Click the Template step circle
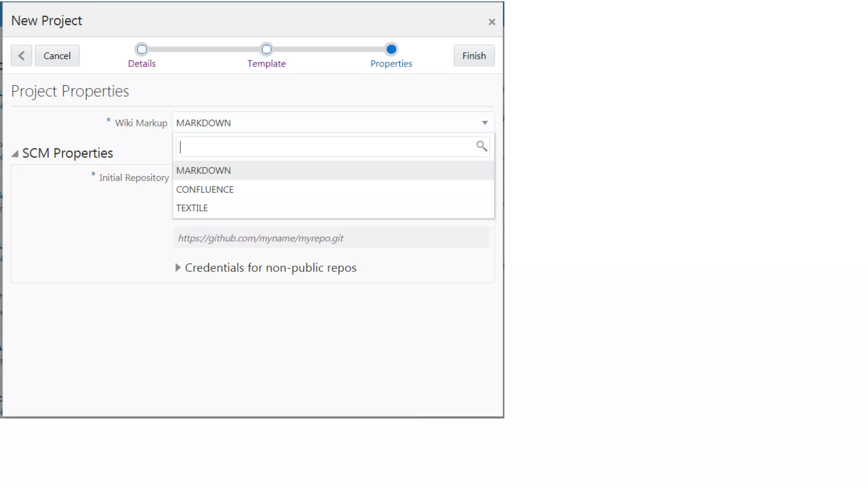 [x=266, y=50]
